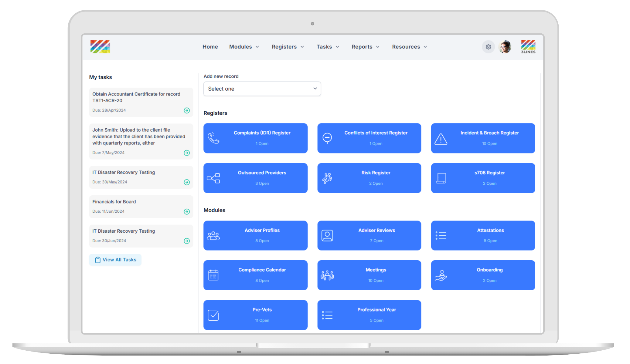630x364 pixels.
Task: Expand the Registers navigation dropdown
Action: point(288,47)
